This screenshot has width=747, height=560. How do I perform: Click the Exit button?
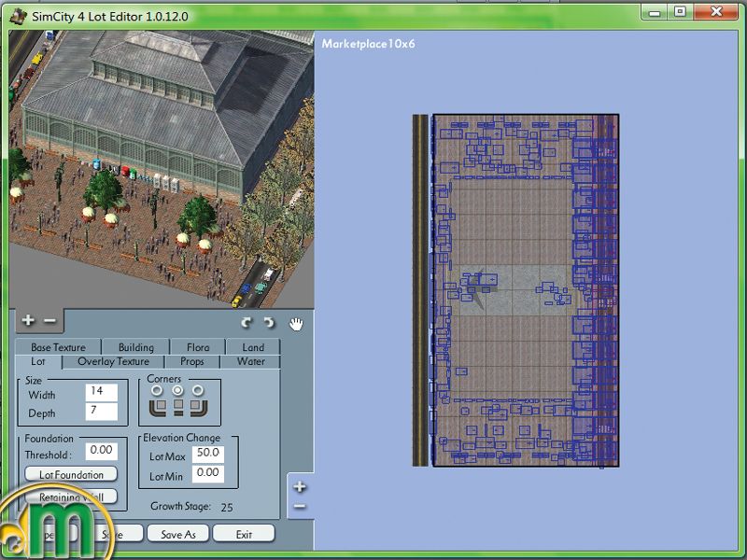(244, 534)
